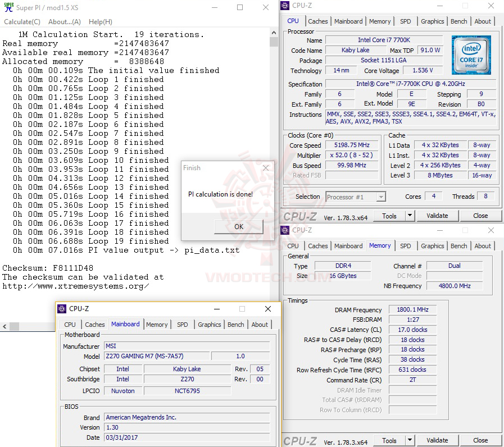Open the Bench tab in CPU-Z
Screen dimensions: 504x447
(x=458, y=21)
